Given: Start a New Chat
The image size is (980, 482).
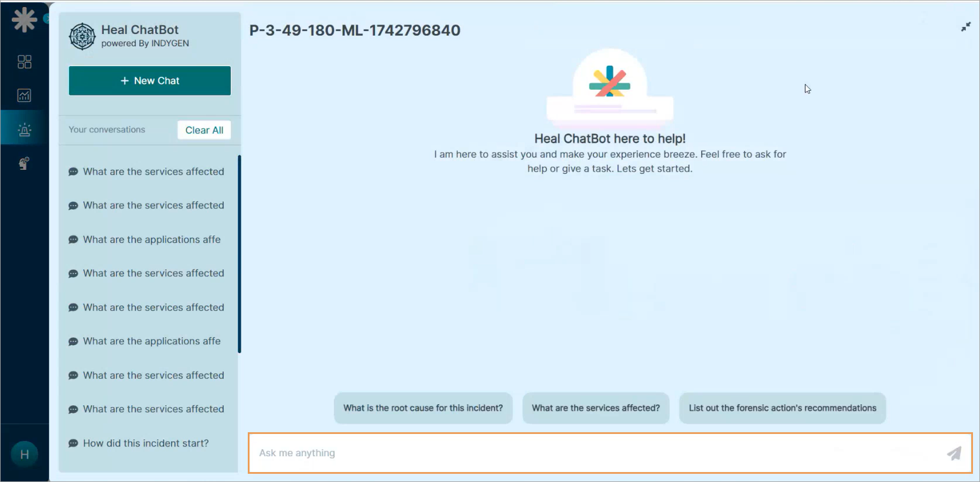Looking at the screenshot, I should point(150,81).
